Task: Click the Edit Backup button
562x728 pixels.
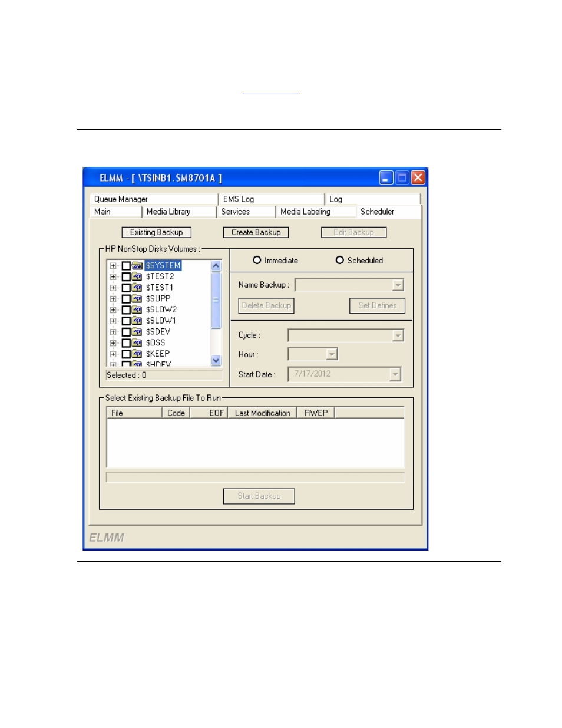Action: point(354,232)
